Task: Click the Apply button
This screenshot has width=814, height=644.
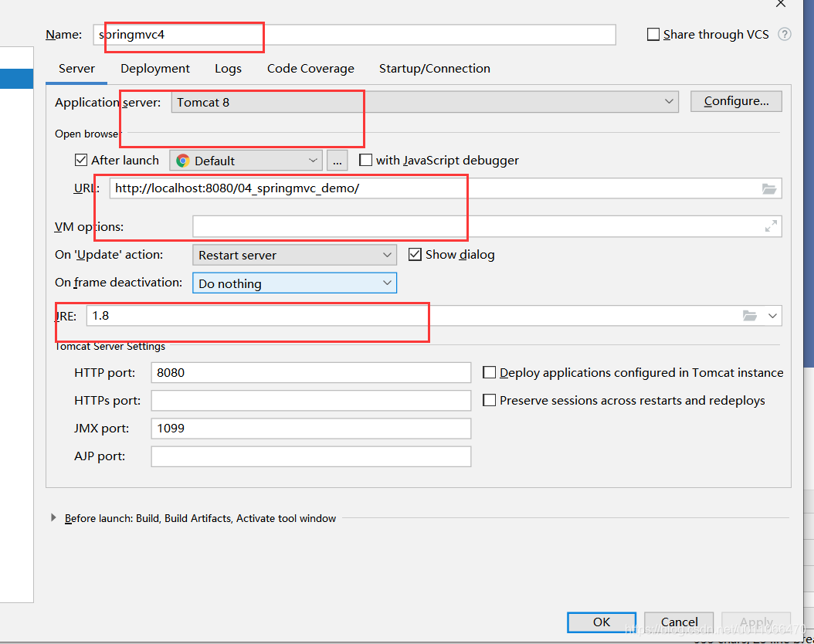Action: [756, 622]
